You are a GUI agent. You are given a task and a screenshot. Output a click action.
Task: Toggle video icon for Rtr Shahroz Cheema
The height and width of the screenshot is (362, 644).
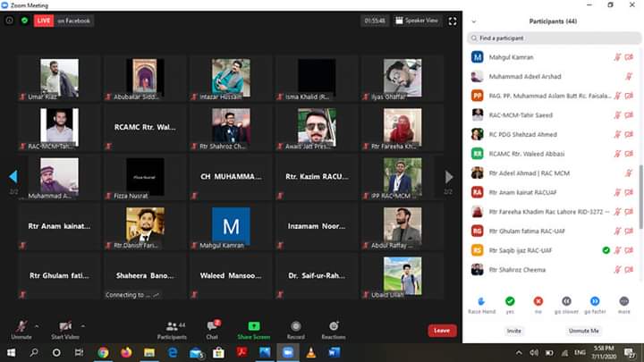[x=629, y=270]
